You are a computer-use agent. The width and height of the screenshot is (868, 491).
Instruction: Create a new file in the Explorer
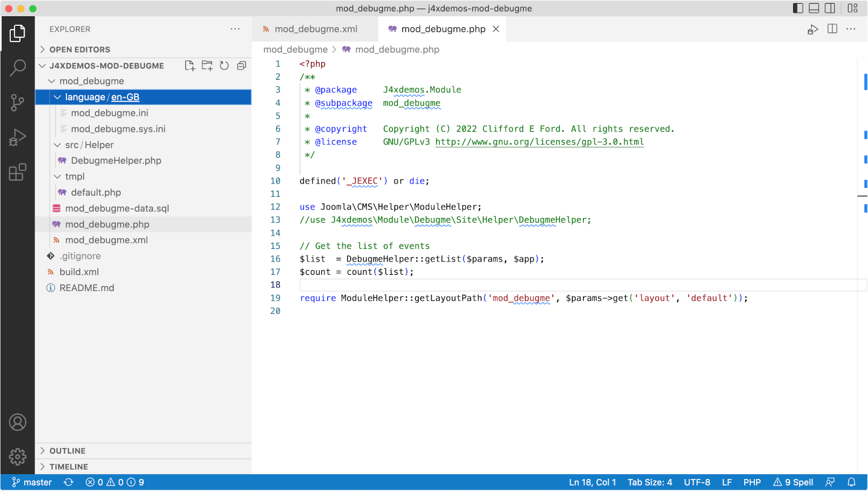(189, 65)
